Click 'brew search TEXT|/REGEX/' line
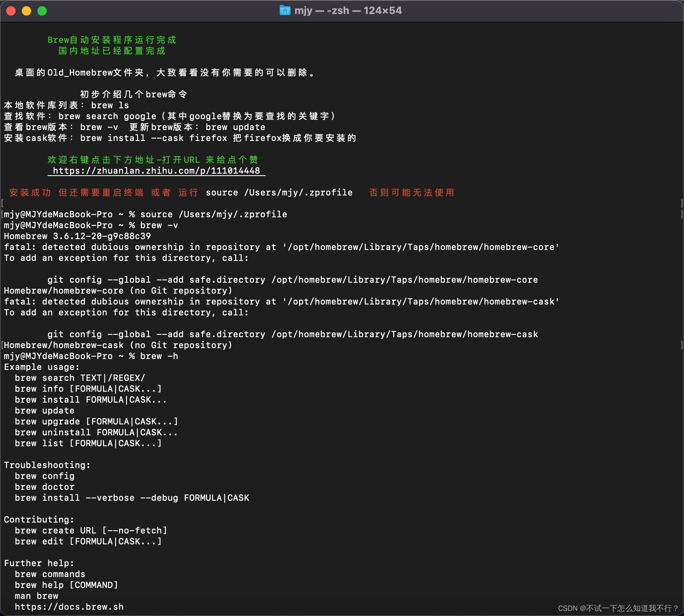The height and width of the screenshot is (616, 684). click(x=80, y=378)
